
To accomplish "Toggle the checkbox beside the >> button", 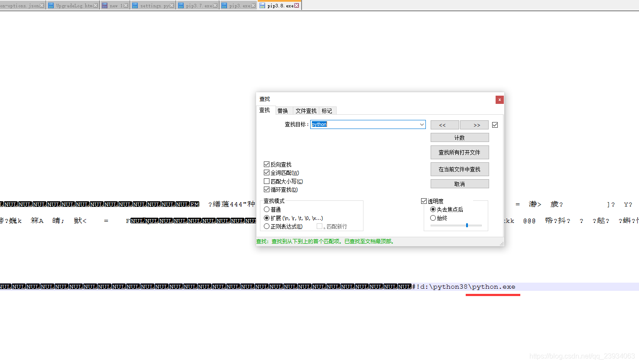I will point(495,125).
